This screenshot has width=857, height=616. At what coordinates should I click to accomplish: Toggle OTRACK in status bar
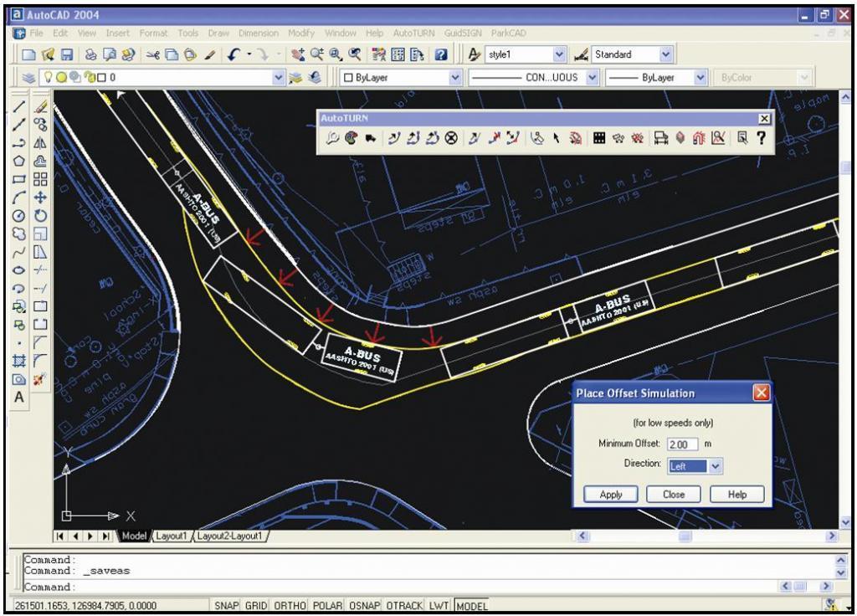404,605
